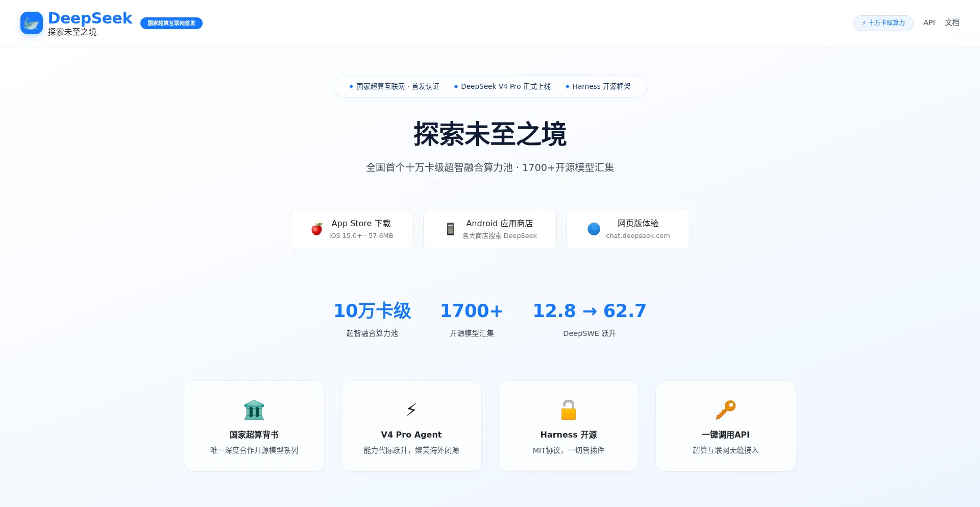The height and width of the screenshot is (507, 980).
Task: Click the Android 应用商店 button
Action: coord(490,229)
